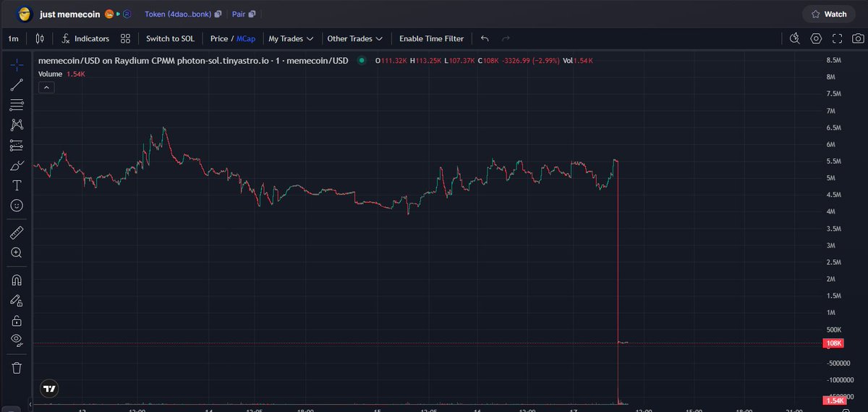
Task: Remove drawings with the trash icon
Action: click(17, 367)
